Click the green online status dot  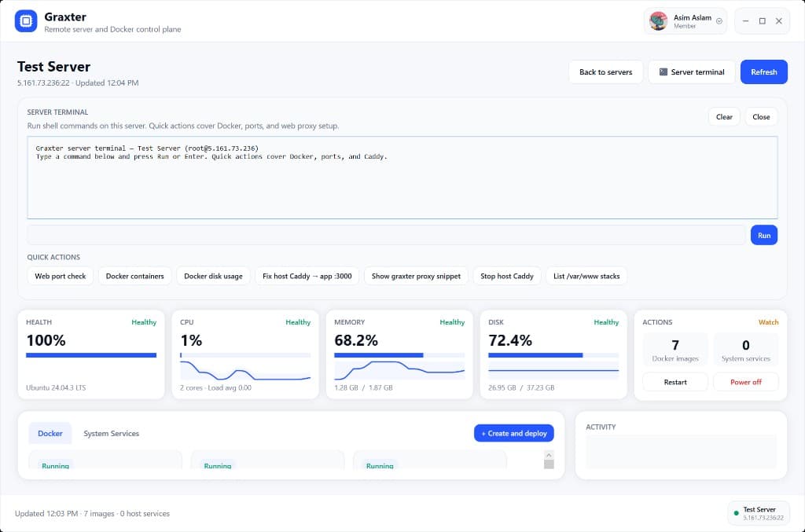click(736, 513)
